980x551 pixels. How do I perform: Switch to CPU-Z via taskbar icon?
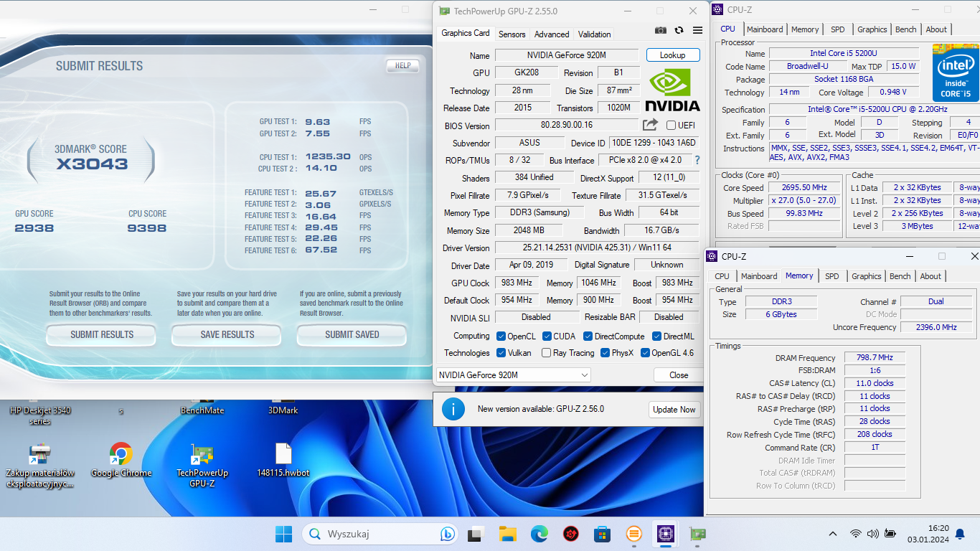point(665,534)
